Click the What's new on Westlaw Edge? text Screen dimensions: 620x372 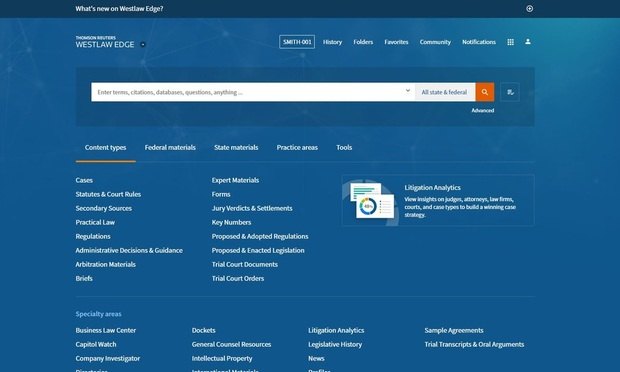click(119, 9)
